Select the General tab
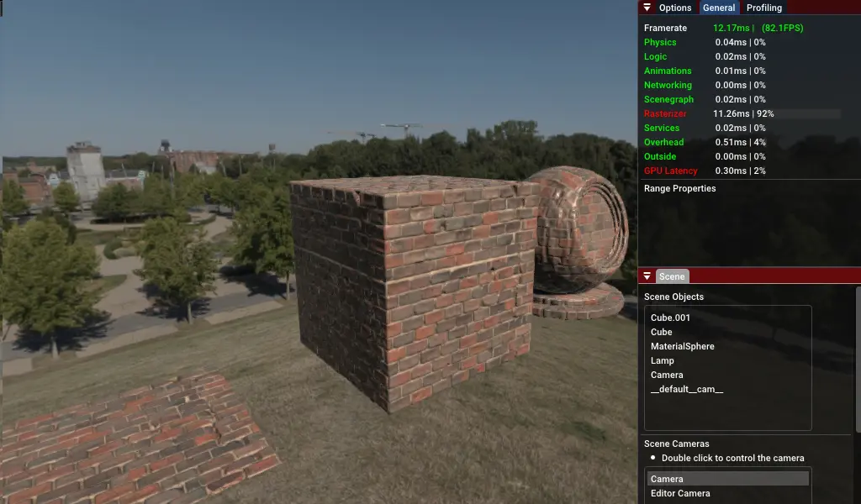Viewport: 861px width, 504px height. (x=719, y=7)
